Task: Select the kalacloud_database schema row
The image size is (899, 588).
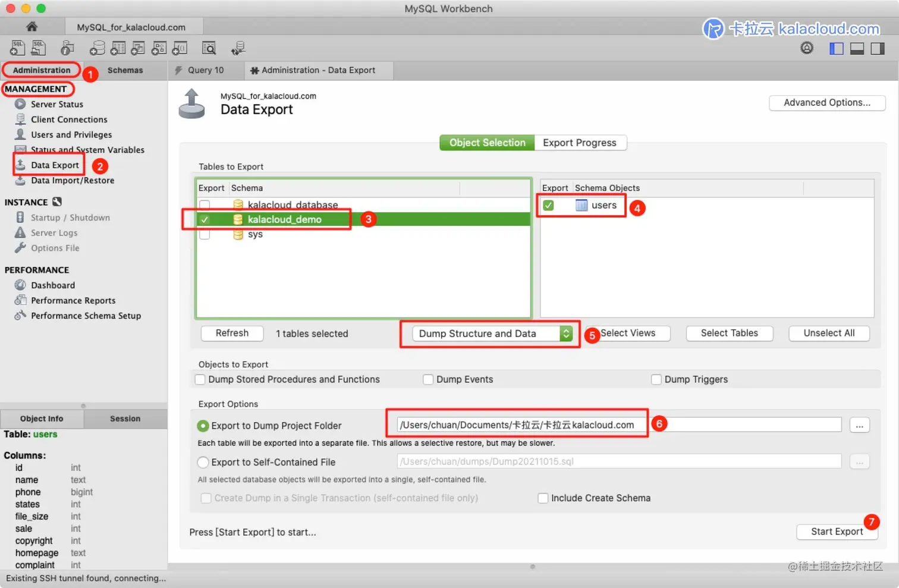Action: click(x=364, y=205)
